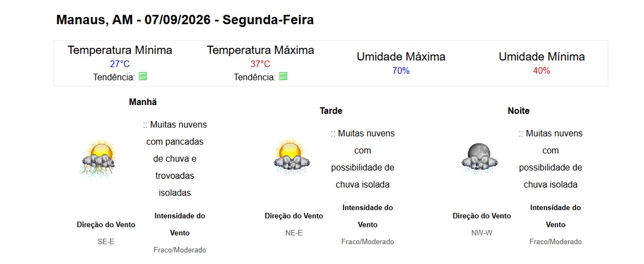Select the Tarde period heading
The image size is (644, 264).
331,111
